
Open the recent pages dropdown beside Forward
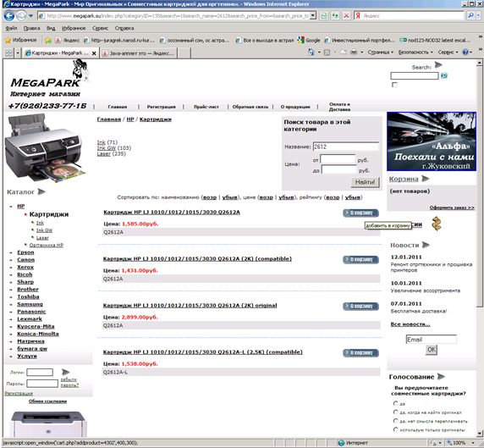click(x=30, y=16)
